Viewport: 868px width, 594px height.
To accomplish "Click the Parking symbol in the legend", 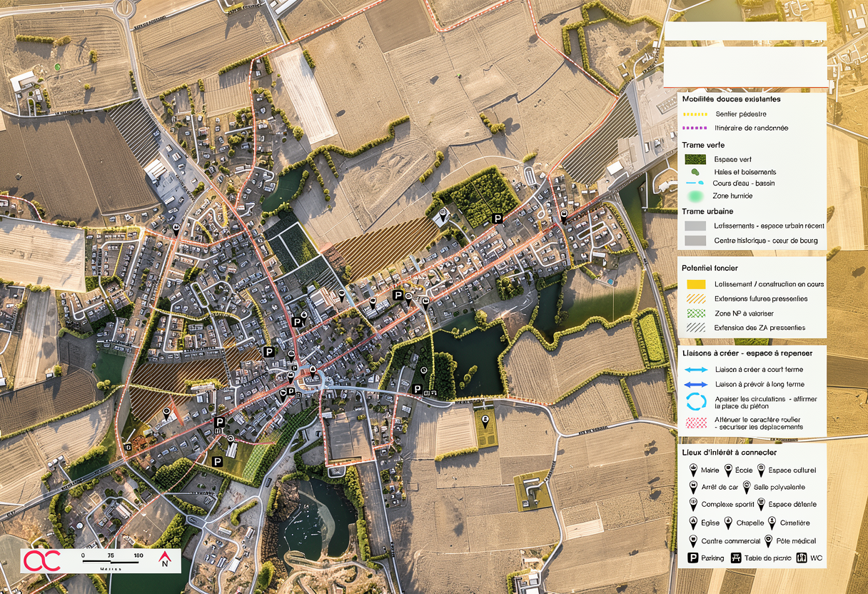I will (692, 558).
